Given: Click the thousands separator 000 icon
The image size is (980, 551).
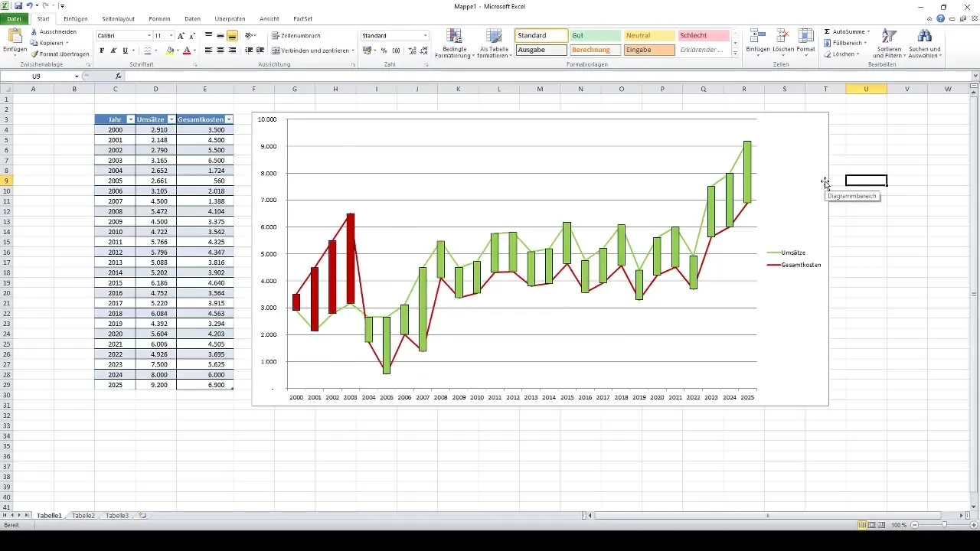Looking at the screenshot, I should tap(396, 51).
